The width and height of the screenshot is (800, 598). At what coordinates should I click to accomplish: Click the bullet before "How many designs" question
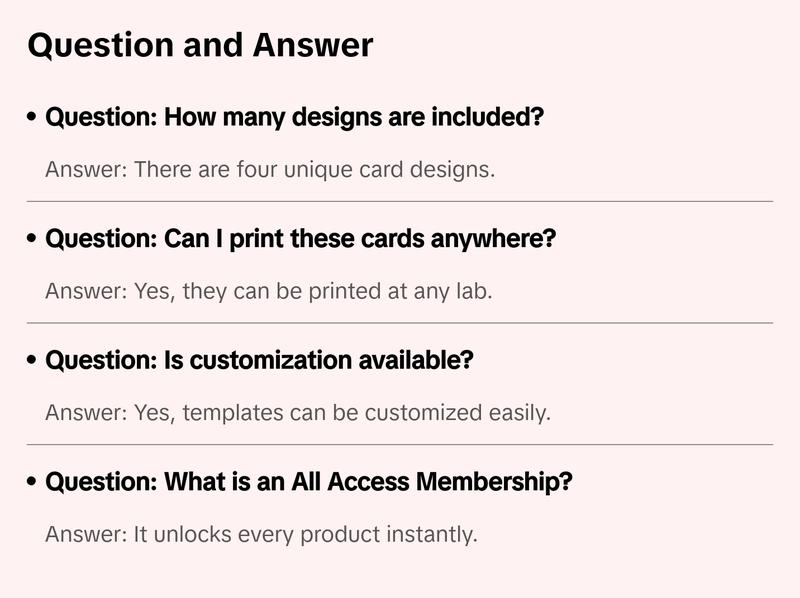point(33,118)
